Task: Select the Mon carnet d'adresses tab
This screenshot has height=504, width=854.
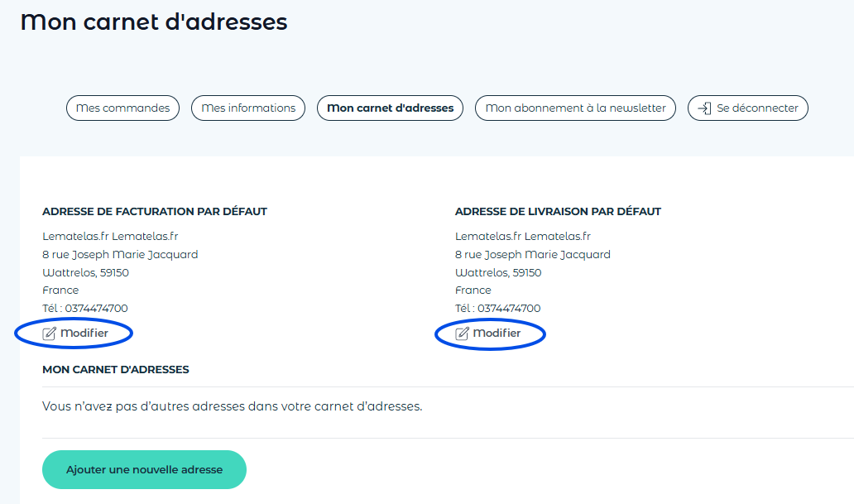Action: coord(390,108)
